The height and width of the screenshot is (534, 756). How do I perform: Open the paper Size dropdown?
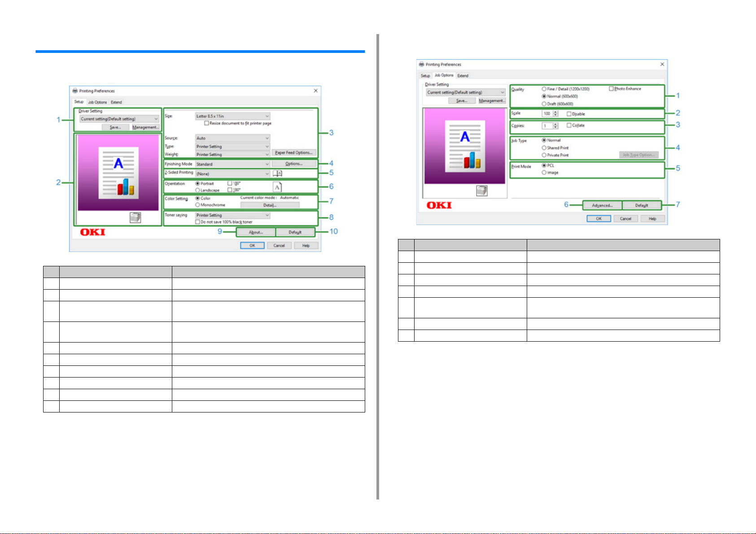(x=232, y=116)
